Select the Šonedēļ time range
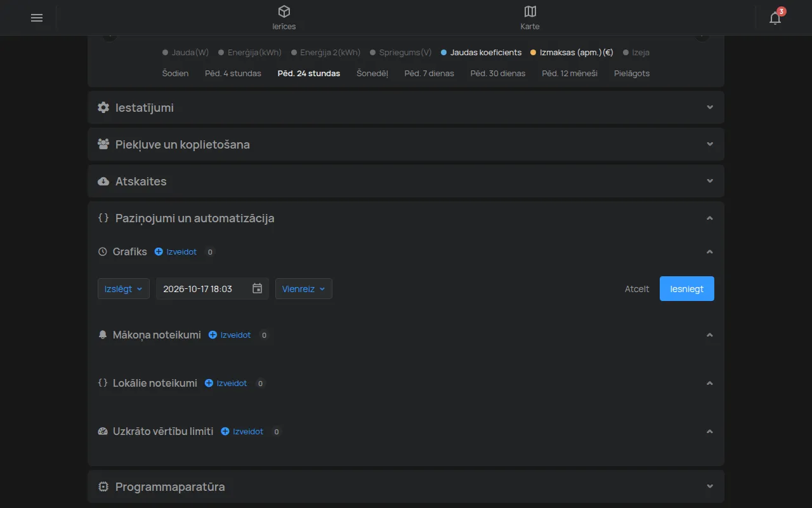812x508 pixels. pos(372,73)
